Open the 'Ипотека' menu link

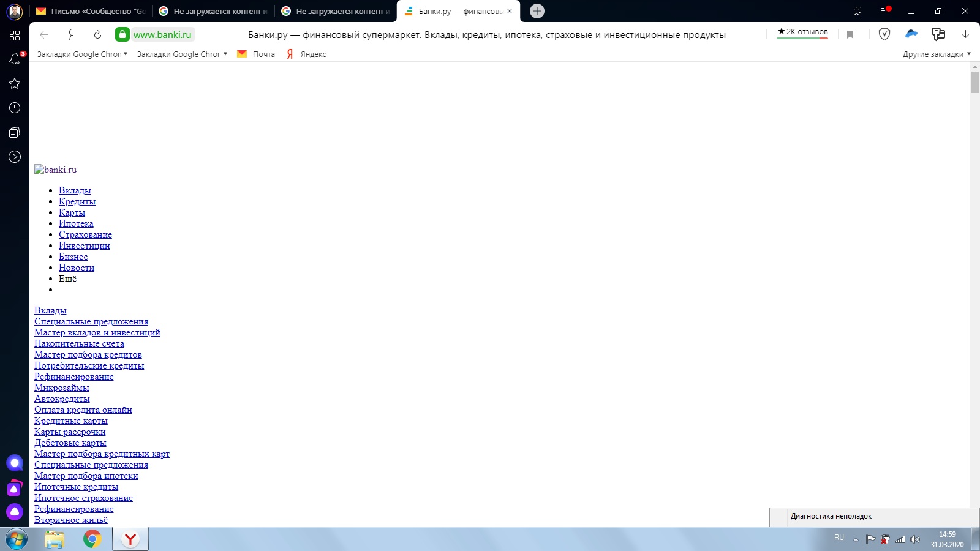(x=76, y=223)
